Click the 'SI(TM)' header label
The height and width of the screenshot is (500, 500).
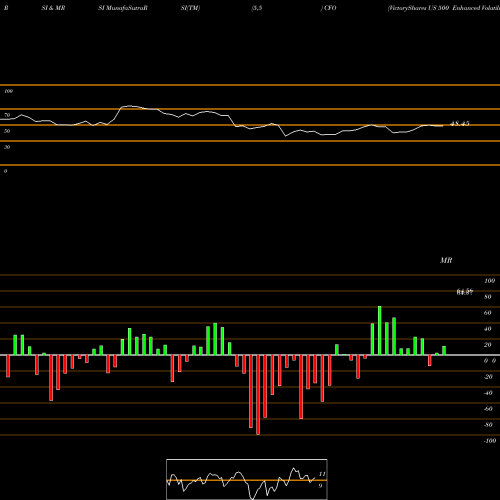[190, 8]
